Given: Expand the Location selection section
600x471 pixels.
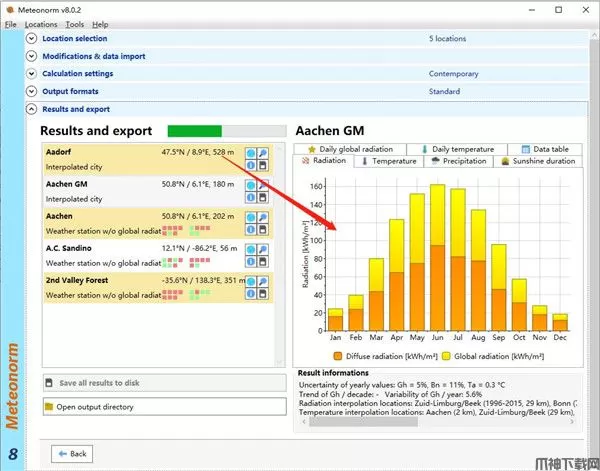Looking at the screenshot, I should tap(32, 39).
